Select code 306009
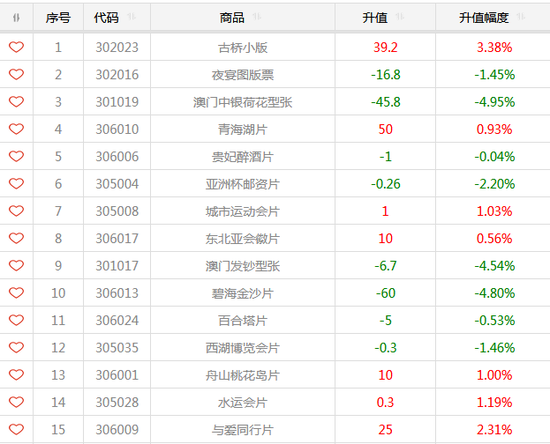 coord(117,430)
